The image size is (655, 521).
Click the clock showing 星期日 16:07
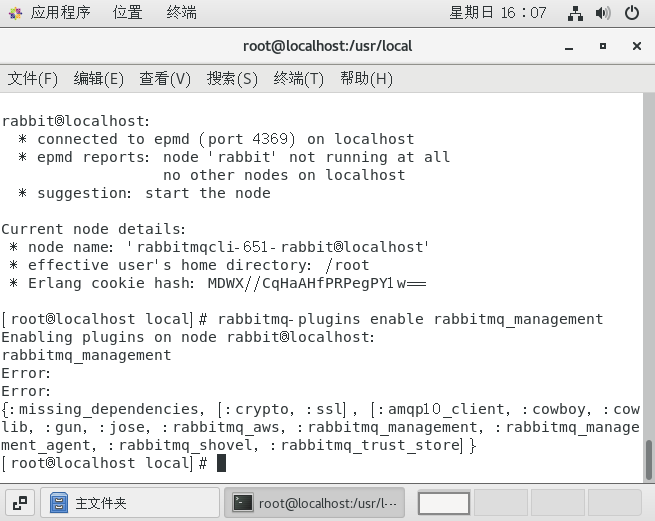pyautogui.click(x=498, y=13)
